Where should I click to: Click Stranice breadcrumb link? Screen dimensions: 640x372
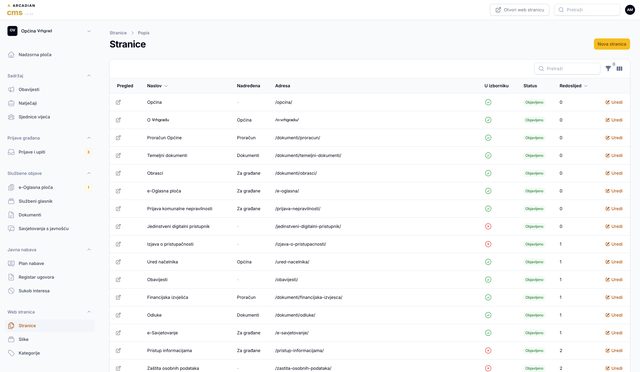click(x=118, y=33)
